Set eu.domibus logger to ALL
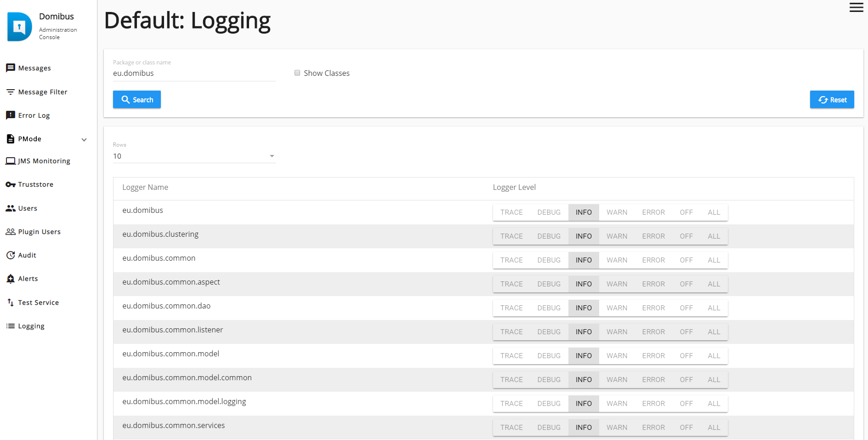 [x=714, y=212]
